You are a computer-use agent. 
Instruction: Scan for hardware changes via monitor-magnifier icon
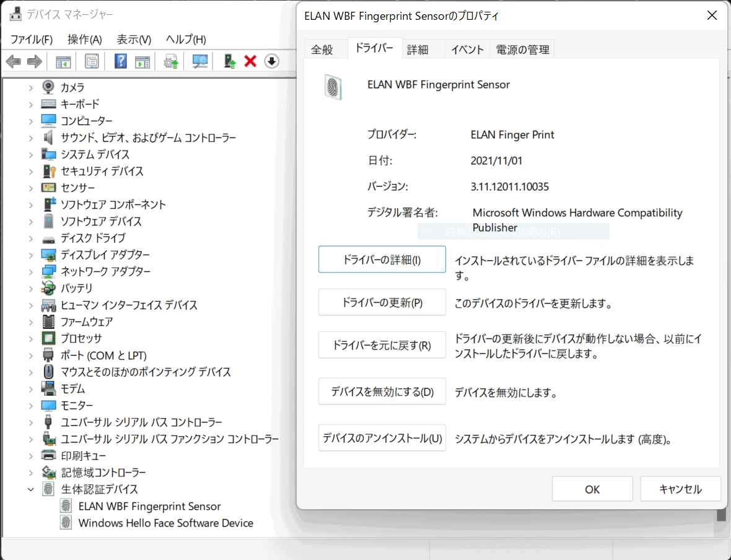[200, 61]
